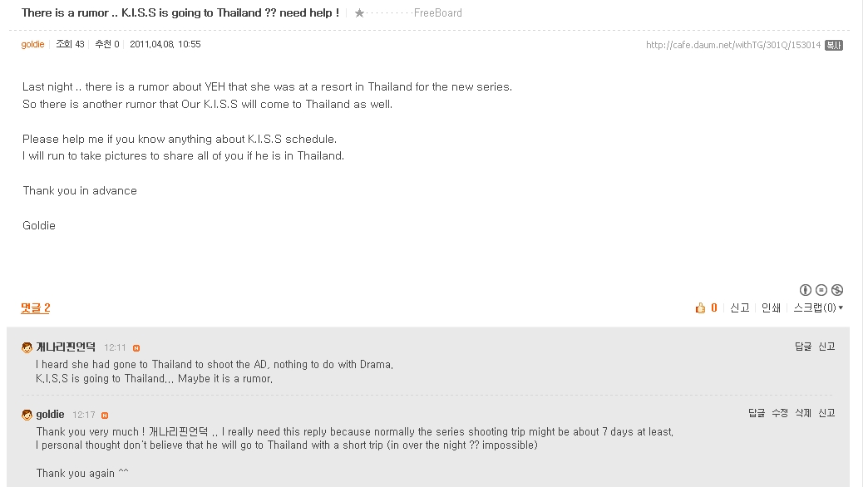
Task: Open goldie's author profile link
Action: 32,44
